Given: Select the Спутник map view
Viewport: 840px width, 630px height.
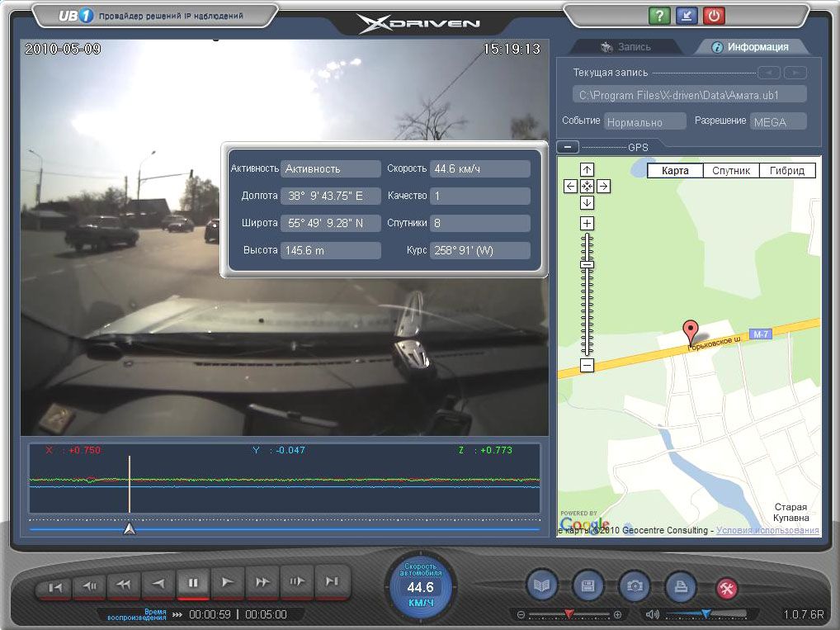Looking at the screenshot, I should (x=731, y=170).
